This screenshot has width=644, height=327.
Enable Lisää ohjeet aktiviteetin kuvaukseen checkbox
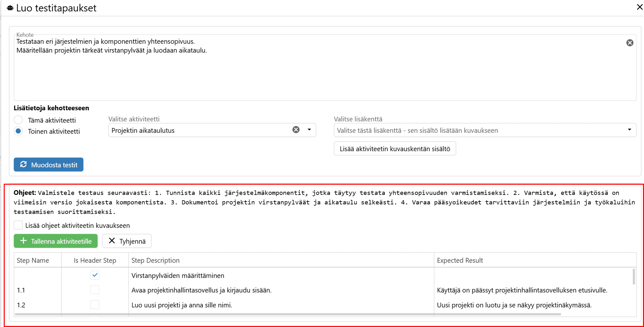point(18,225)
